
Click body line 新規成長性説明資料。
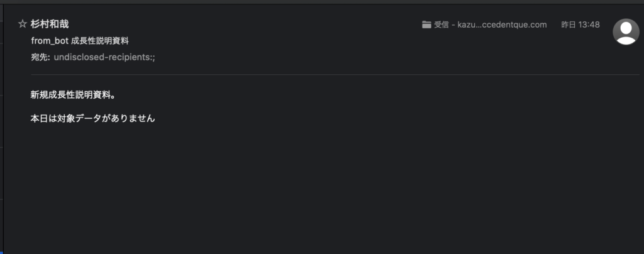tap(73, 95)
